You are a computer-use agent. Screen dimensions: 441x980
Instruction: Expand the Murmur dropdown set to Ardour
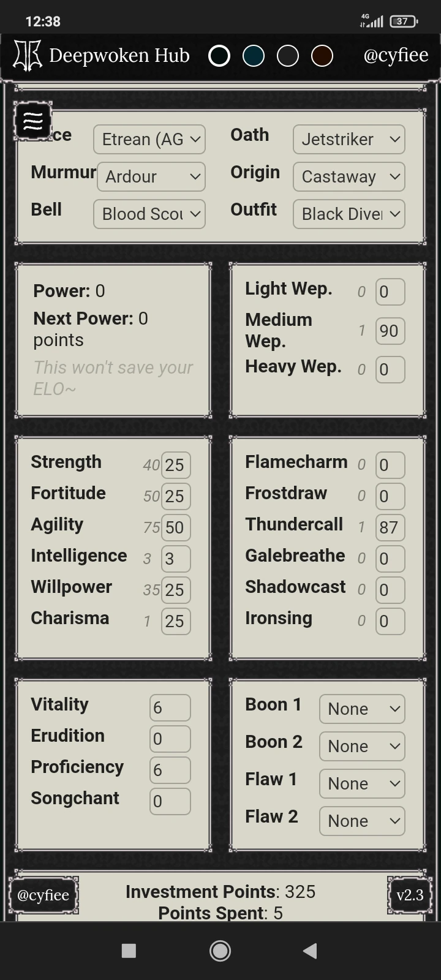tap(151, 177)
